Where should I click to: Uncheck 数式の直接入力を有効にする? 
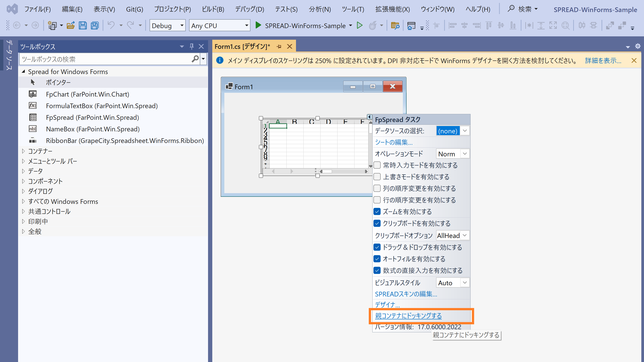[x=377, y=270]
